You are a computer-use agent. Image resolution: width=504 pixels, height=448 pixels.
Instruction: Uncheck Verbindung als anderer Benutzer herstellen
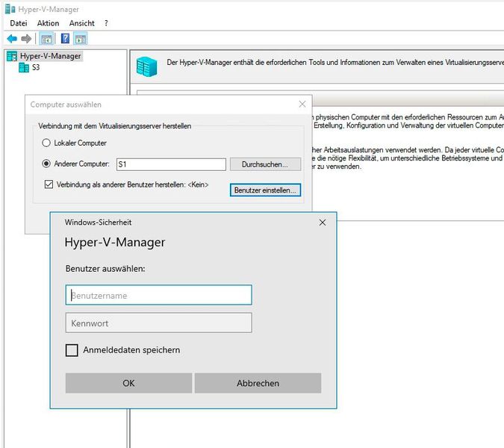[49, 184]
